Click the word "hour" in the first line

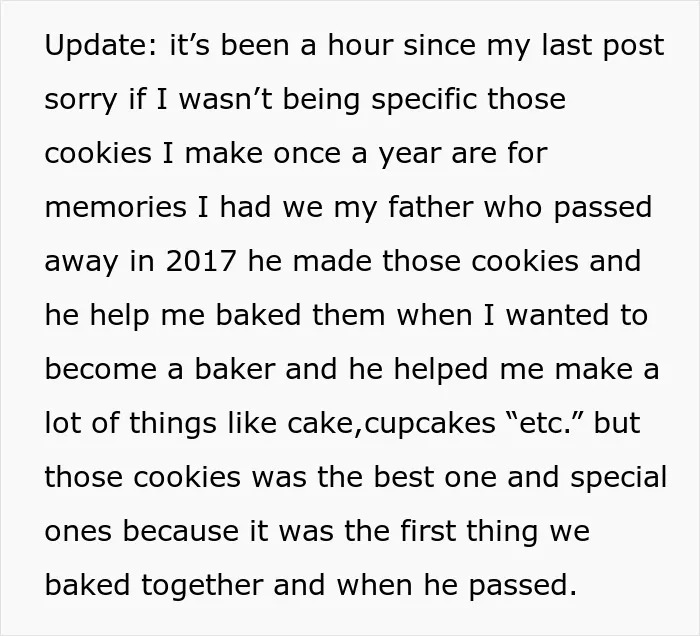point(361,45)
